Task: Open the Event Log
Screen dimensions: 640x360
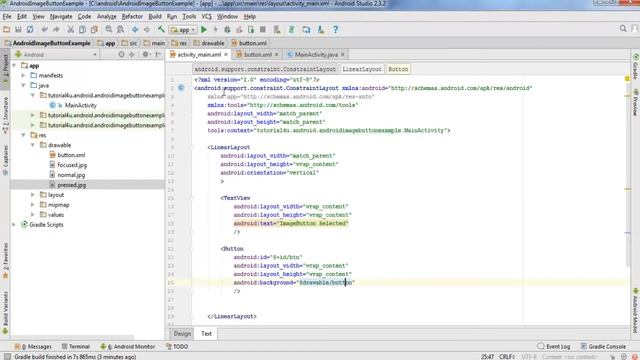Action: (554, 347)
